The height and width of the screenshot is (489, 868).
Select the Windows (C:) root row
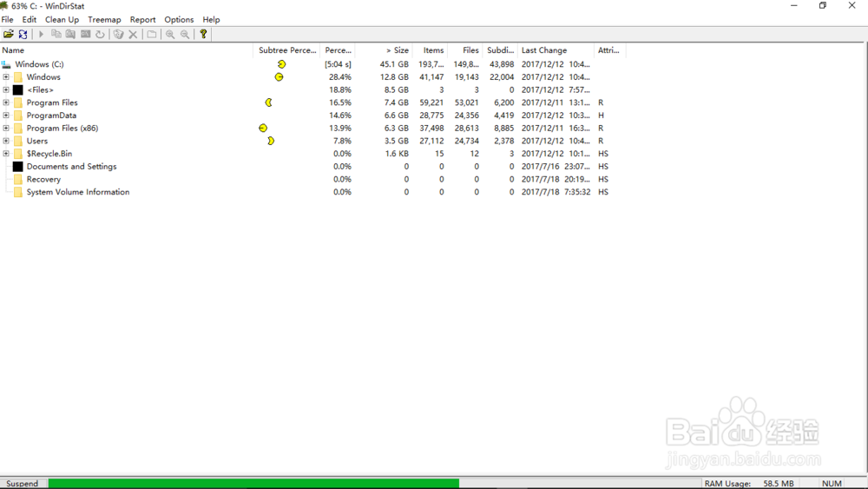tap(39, 64)
